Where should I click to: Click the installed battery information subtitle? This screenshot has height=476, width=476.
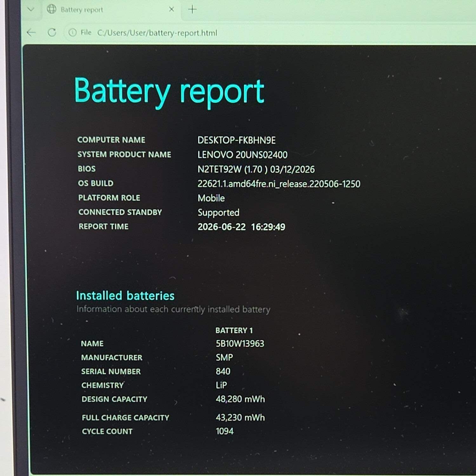coord(173,309)
